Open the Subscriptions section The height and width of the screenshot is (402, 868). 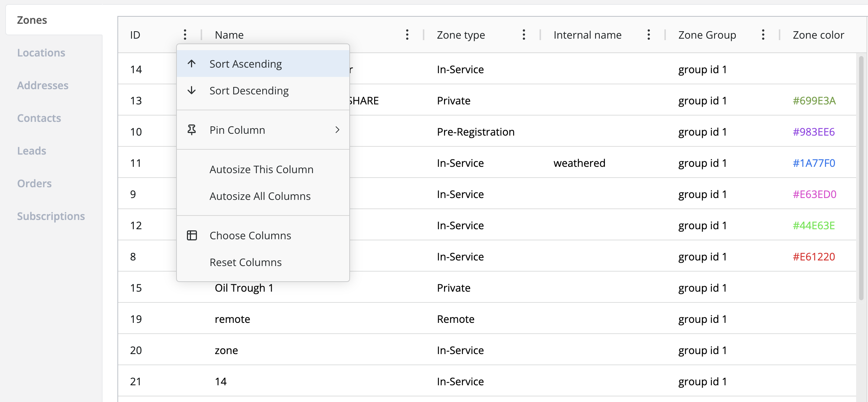coord(51,216)
